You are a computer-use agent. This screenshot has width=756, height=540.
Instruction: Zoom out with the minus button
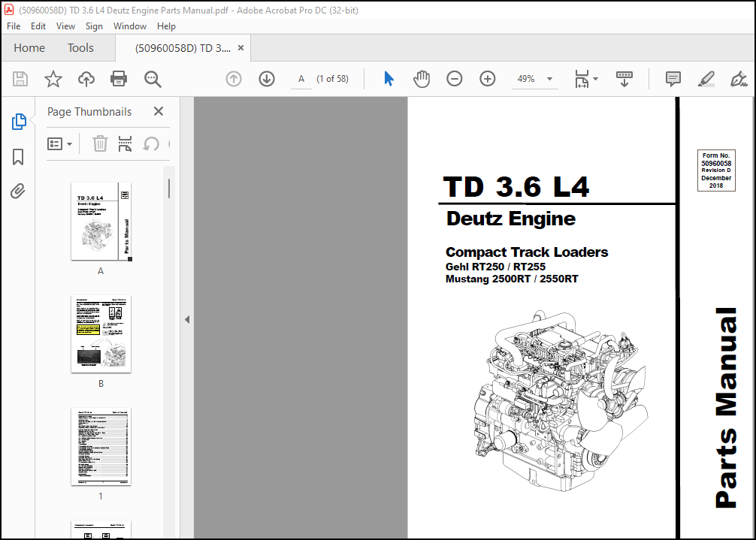tap(454, 79)
